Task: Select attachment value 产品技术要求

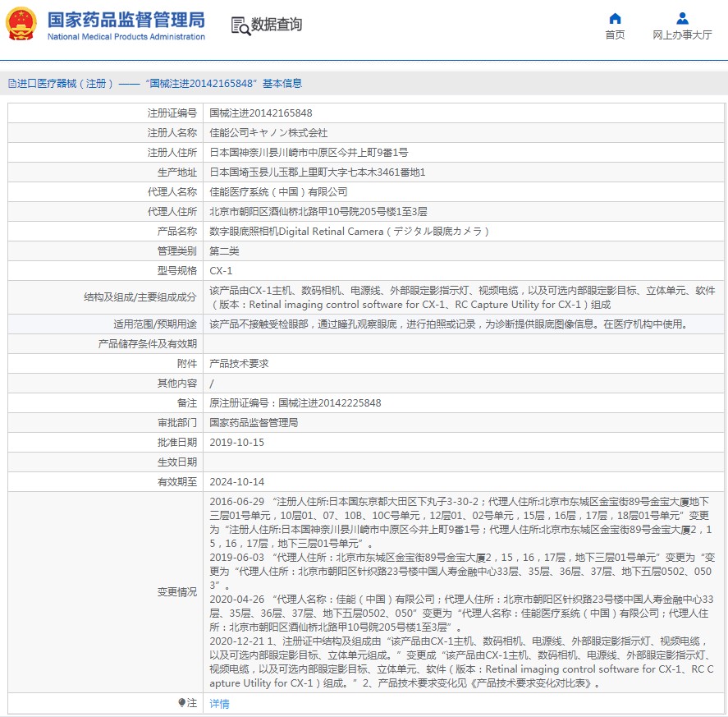Action: point(239,364)
